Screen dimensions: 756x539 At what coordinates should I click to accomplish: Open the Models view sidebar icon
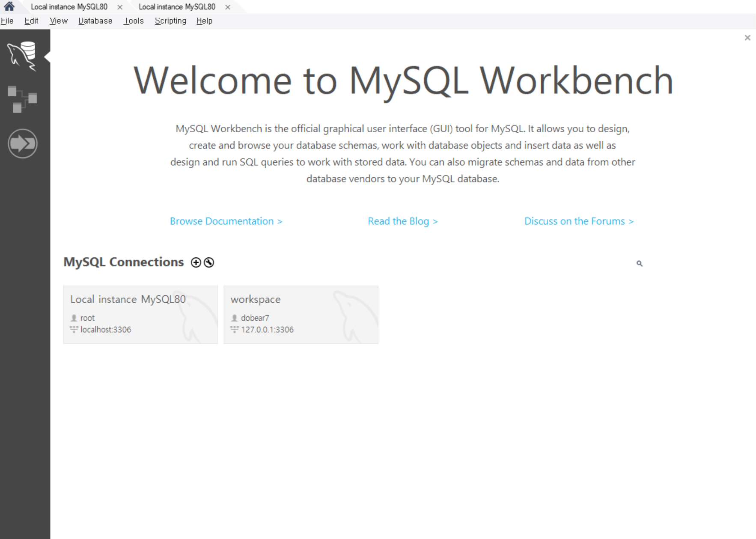coord(22,99)
